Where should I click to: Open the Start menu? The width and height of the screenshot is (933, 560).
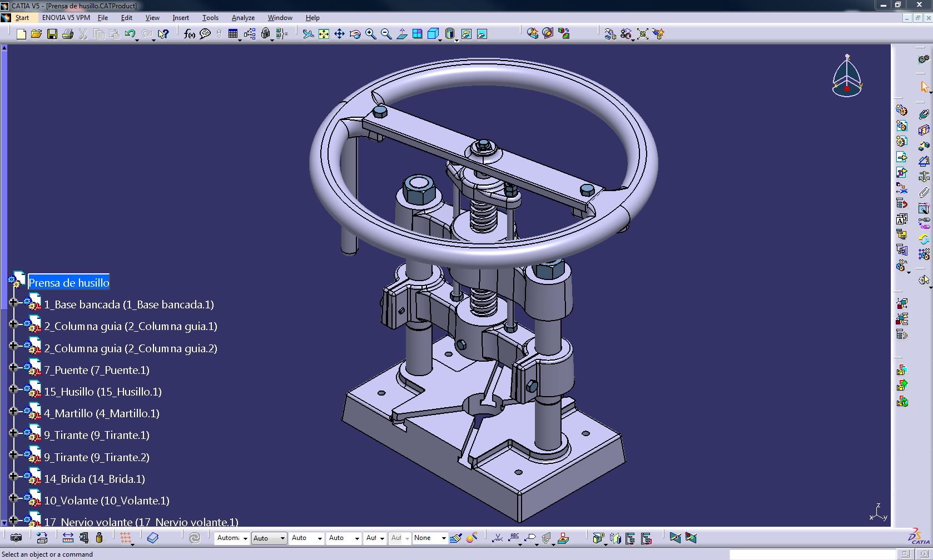click(22, 18)
